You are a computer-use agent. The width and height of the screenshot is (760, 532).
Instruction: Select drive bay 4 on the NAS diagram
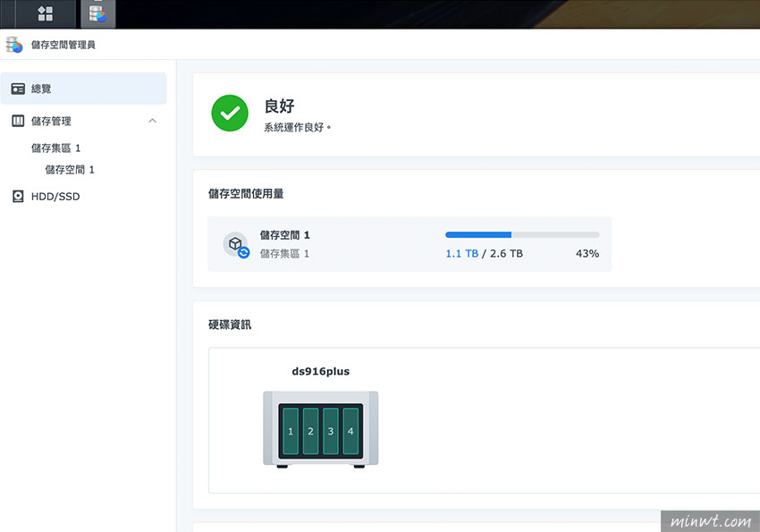coord(350,431)
